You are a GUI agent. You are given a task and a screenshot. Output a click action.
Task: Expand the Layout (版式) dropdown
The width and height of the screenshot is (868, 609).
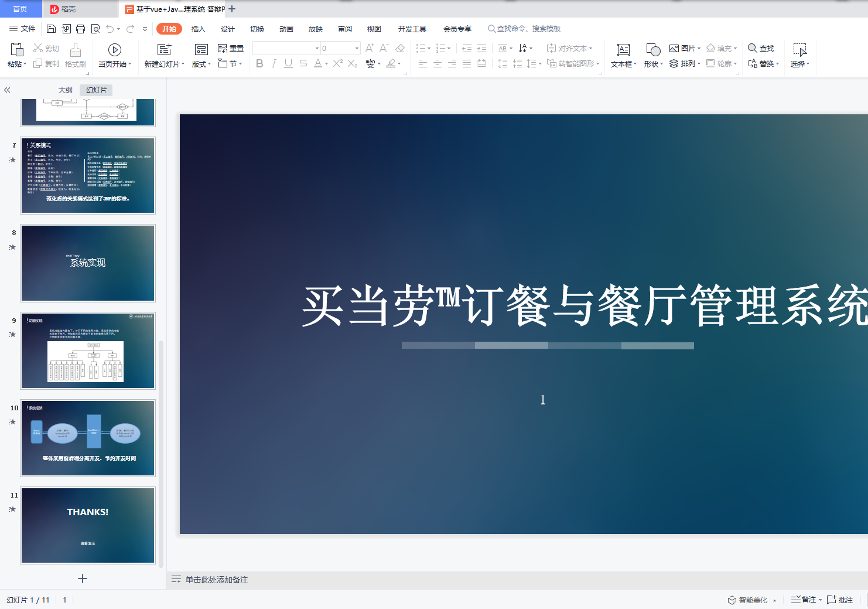click(x=210, y=64)
